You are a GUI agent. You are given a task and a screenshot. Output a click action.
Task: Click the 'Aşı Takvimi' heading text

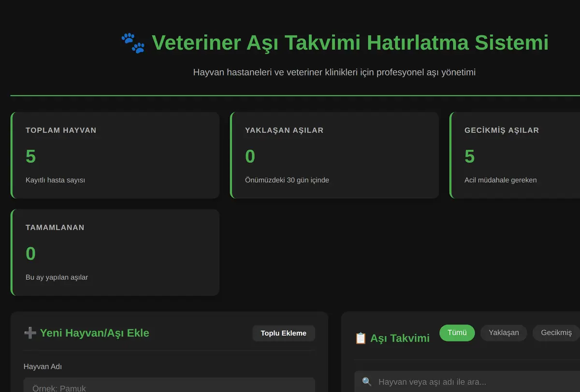[400, 338]
